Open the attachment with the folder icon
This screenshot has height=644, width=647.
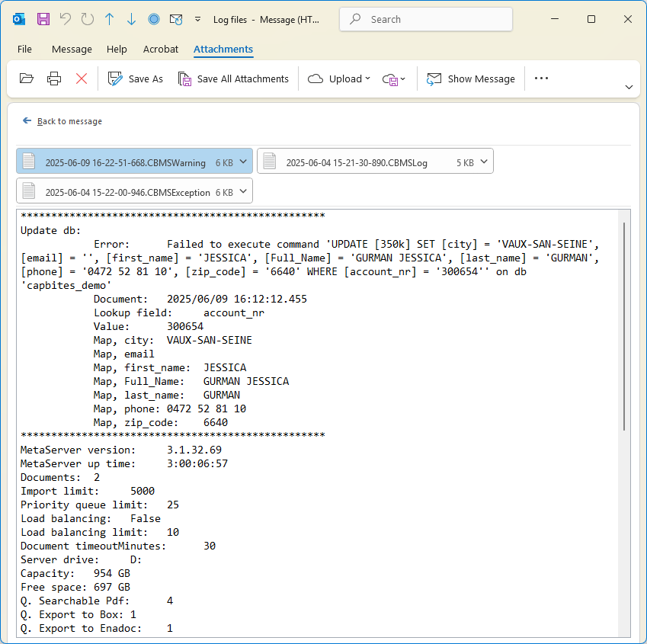[x=27, y=78]
